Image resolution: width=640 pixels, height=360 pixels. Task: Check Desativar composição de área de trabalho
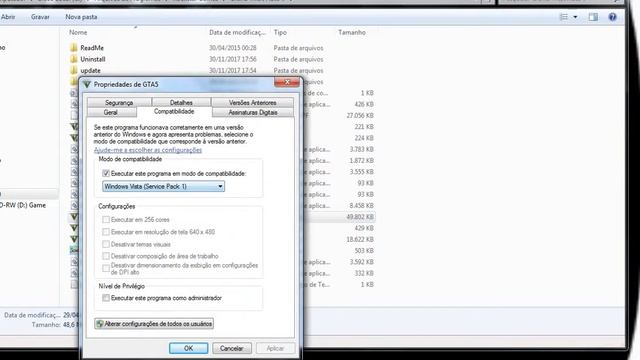click(x=106, y=256)
